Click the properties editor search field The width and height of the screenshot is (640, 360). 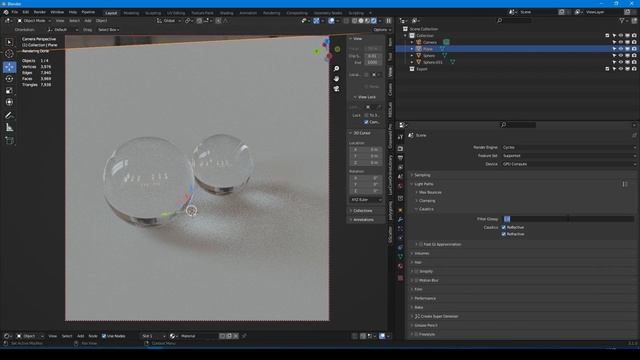(518, 125)
